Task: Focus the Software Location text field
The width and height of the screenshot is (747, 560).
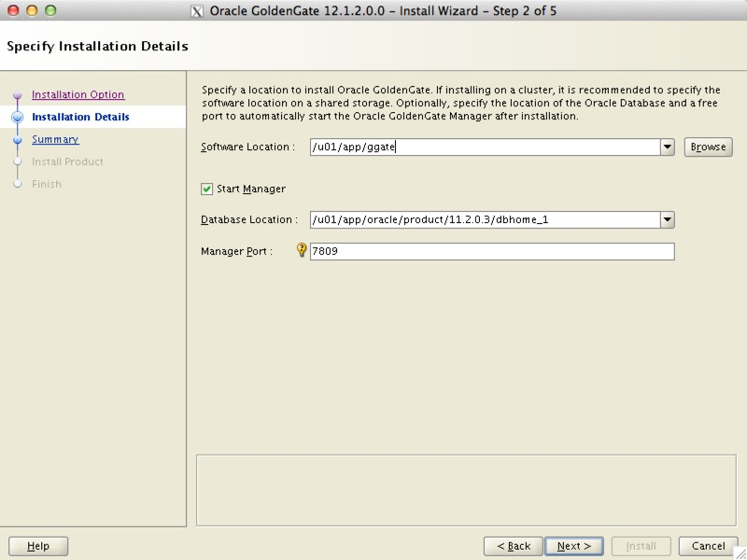Action: [x=485, y=147]
